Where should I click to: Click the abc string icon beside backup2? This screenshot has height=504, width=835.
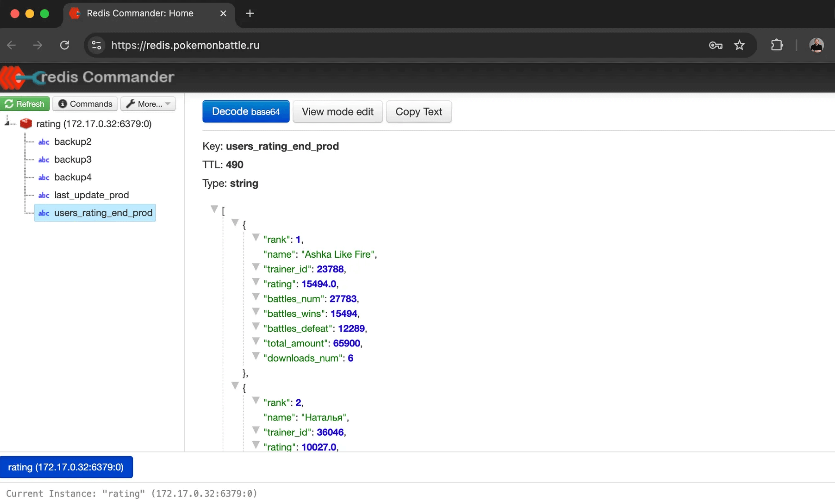coord(44,142)
